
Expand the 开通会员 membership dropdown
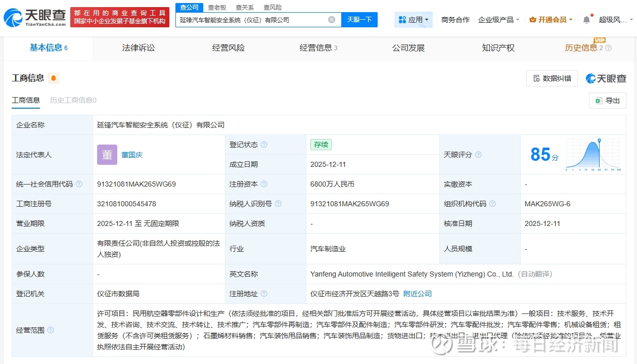pyautogui.click(x=551, y=20)
